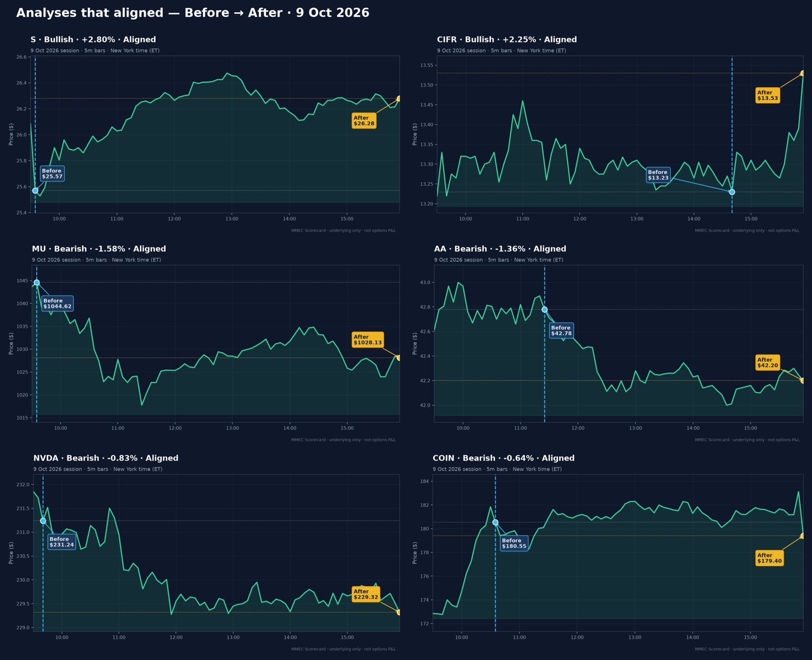Click the 43.0 price tick in AA chart

click(x=425, y=283)
